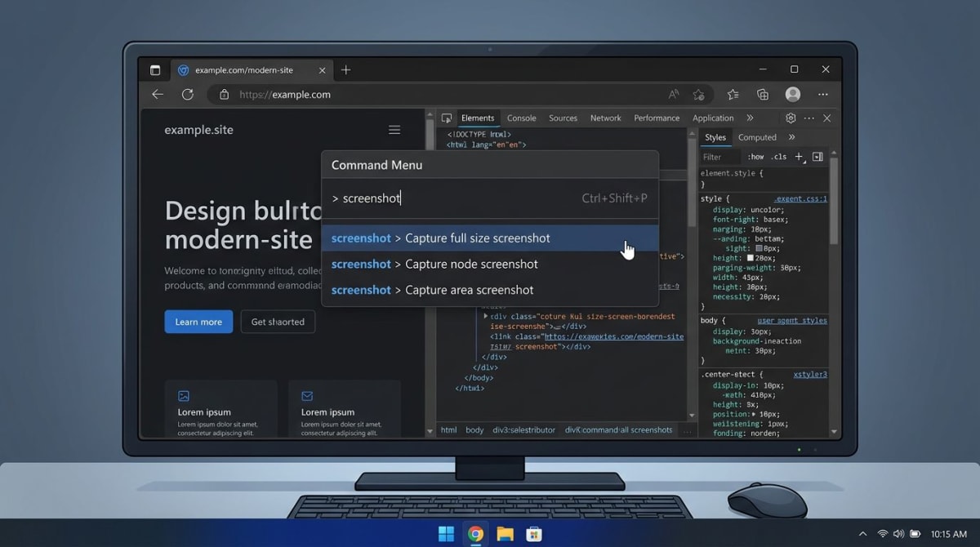Screen dimensions: 980x547
Task: Open the collections icon in browser toolbar
Action: [763, 95]
